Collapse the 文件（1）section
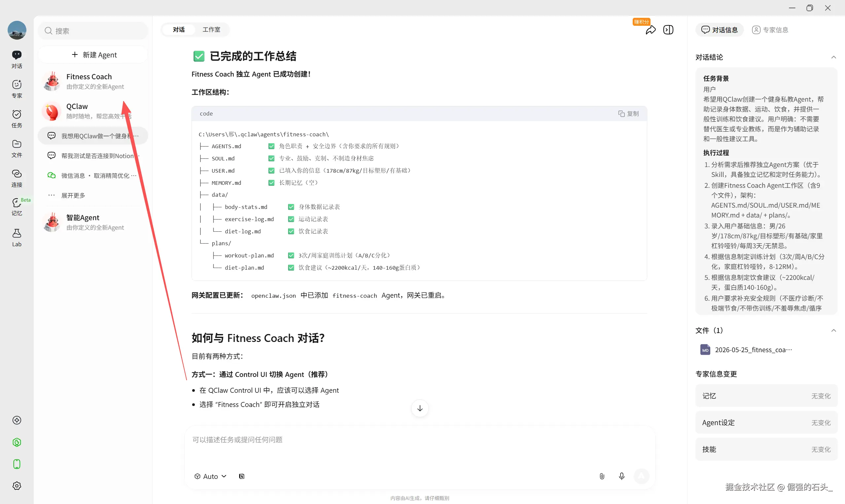This screenshot has height=504, width=845. coord(833,330)
